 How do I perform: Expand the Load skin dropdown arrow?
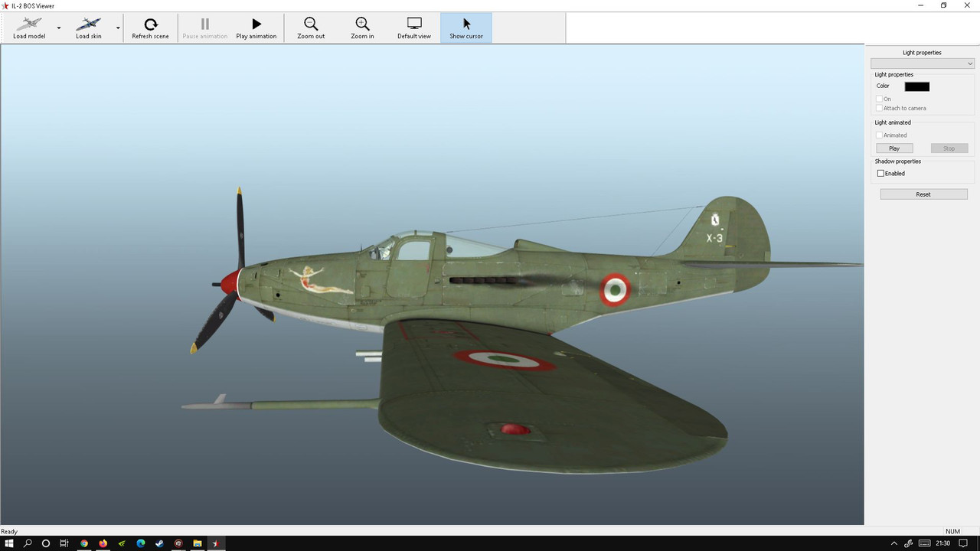tap(118, 28)
